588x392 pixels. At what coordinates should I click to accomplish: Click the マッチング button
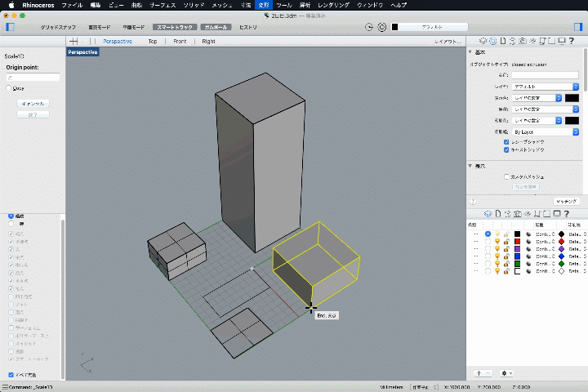coord(566,202)
